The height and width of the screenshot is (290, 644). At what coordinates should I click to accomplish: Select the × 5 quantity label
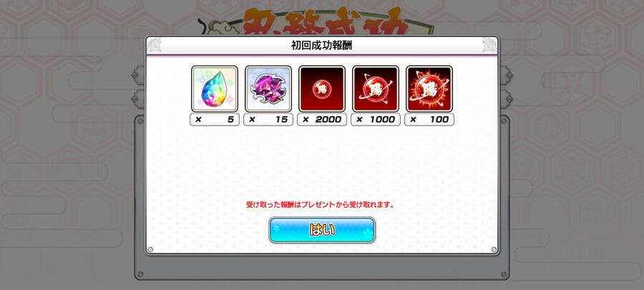tap(215, 120)
